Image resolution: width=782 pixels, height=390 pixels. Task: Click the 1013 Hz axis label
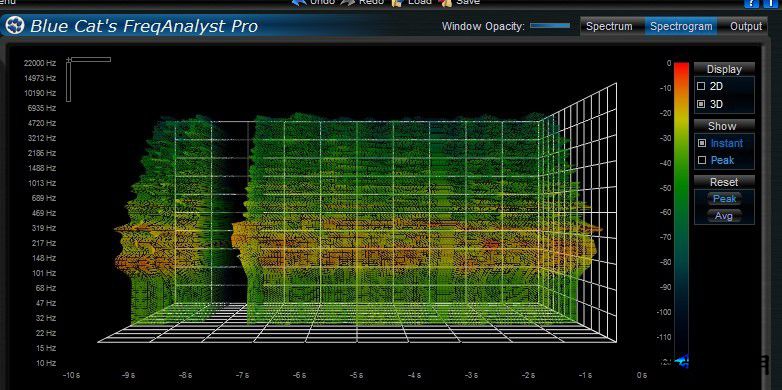tap(41, 183)
